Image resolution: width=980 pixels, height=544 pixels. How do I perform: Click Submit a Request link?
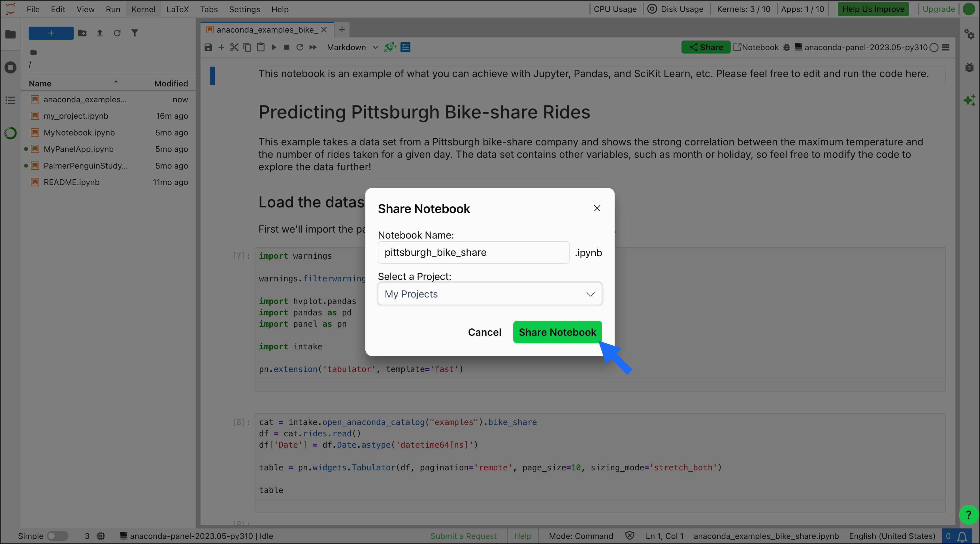[x=463, y=536]
